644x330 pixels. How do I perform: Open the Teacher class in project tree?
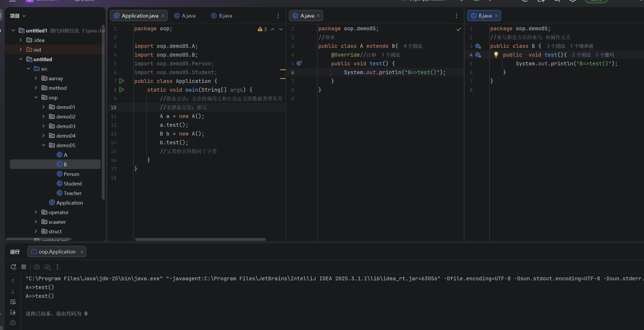click(72, 193)
